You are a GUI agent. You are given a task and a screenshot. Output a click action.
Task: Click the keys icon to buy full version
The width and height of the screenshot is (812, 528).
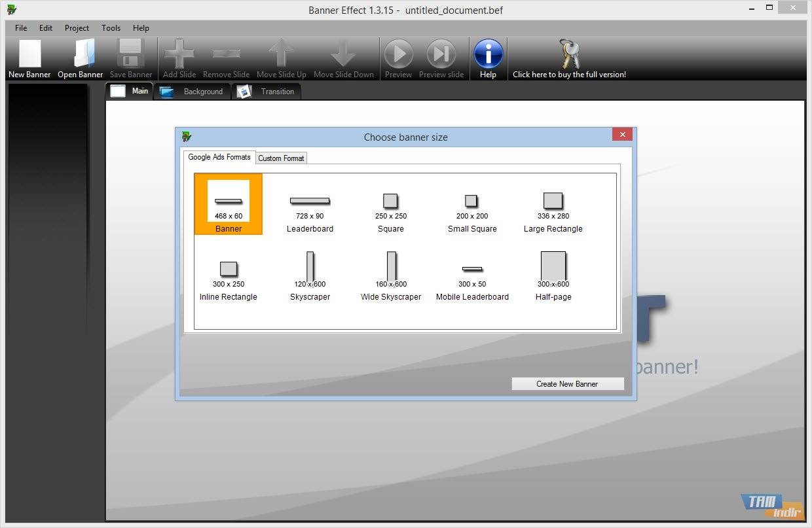point(568,54)
